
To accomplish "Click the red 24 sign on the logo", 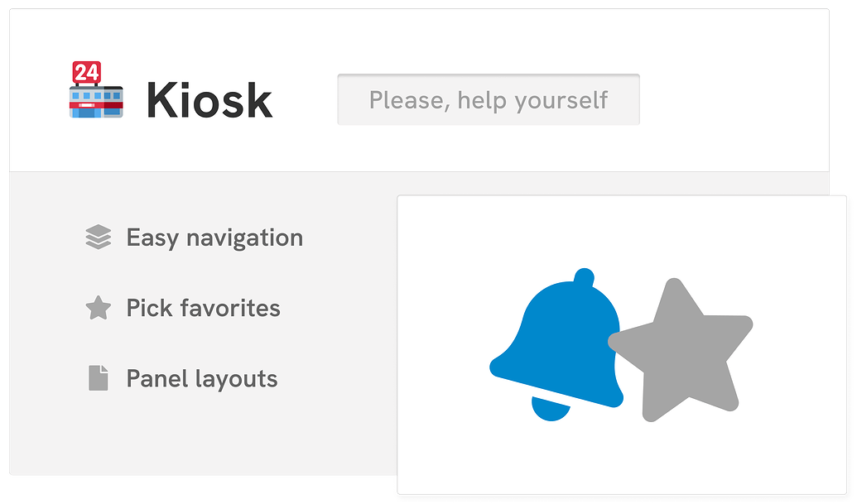I will pyautogui.click(x=86, y=73).
